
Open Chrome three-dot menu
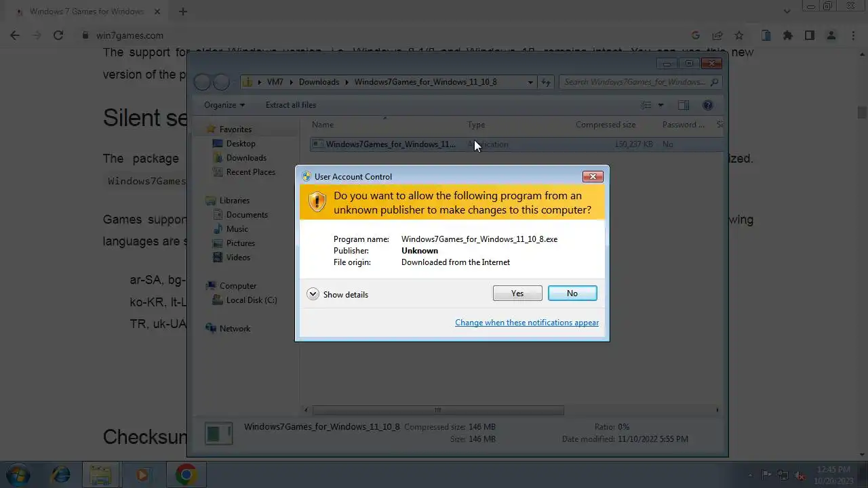pyautogui.click(x=853, y=35)
